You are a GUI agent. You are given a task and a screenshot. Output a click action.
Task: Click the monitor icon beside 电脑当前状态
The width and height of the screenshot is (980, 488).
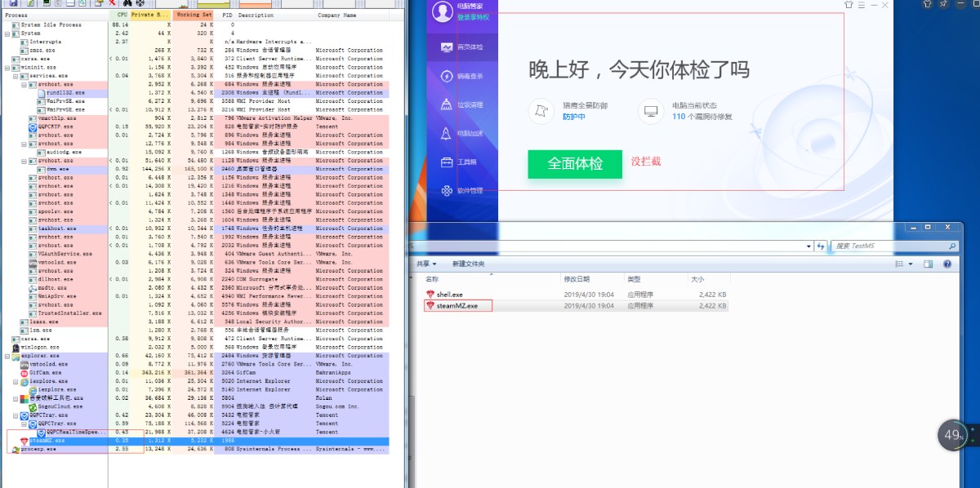(x=650, y=110)
